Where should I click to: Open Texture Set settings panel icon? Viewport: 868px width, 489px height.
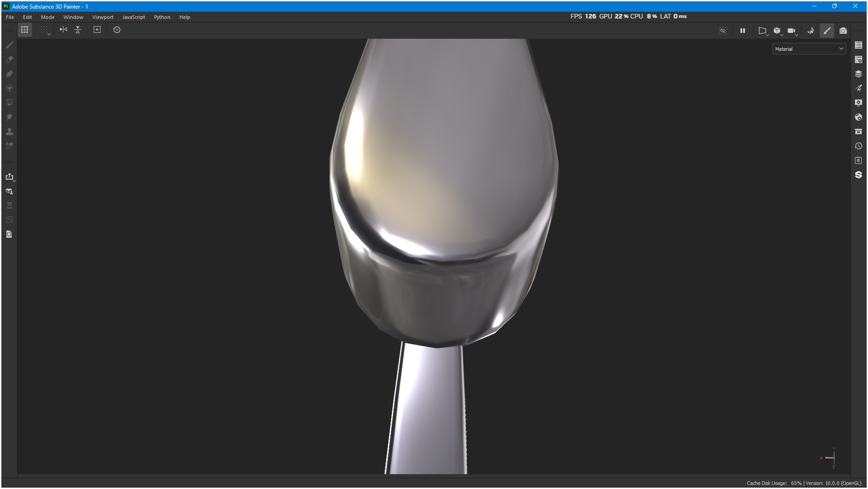(x=858, y=59)
